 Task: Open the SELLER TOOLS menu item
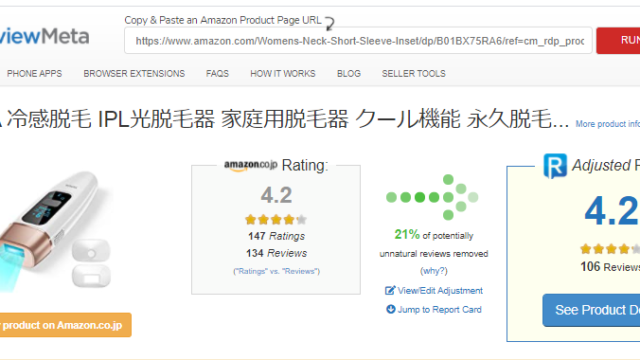413,73
